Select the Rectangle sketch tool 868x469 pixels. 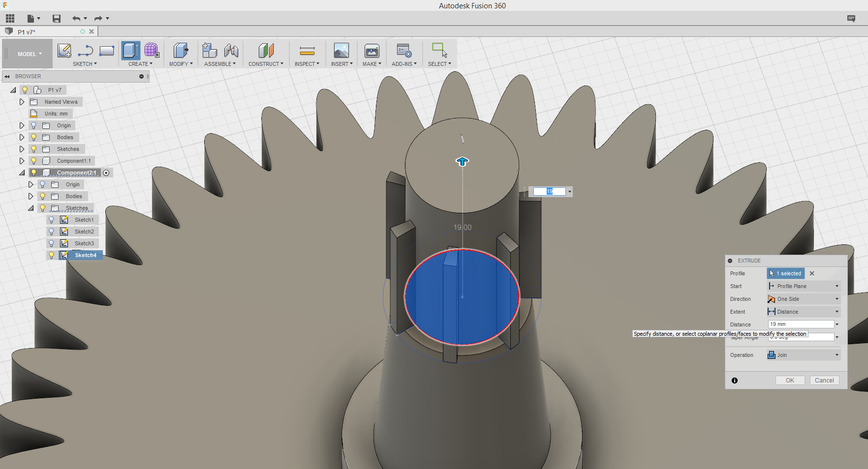coord(107,51)
